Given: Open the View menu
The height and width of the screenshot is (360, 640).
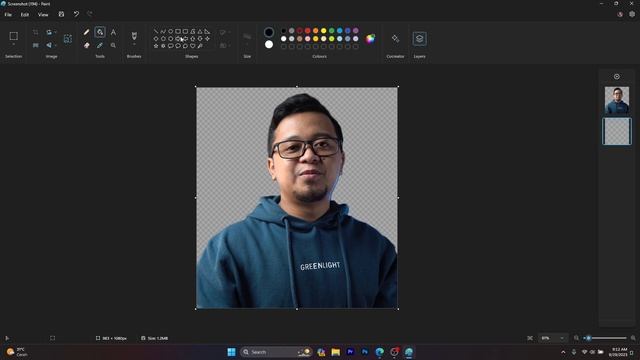Looking at the screenshot, I should [x=43, y=15].
